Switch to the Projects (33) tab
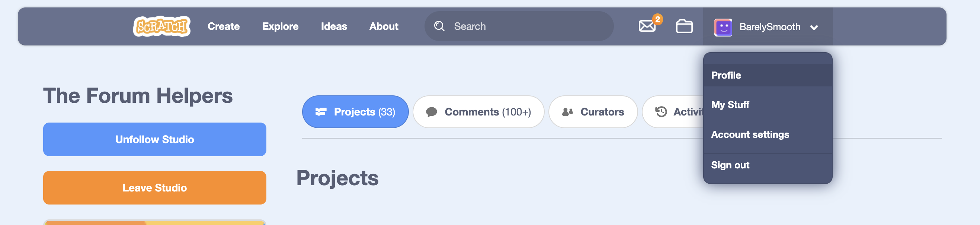The width and height of the screenshot is (980, 225). (355, 112)
